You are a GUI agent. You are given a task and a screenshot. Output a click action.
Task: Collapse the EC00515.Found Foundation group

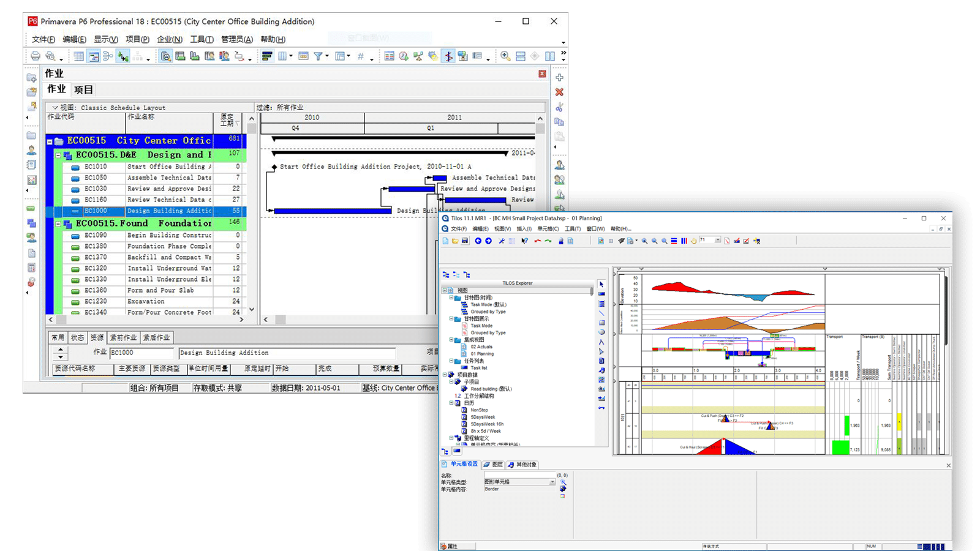[58, 224]
